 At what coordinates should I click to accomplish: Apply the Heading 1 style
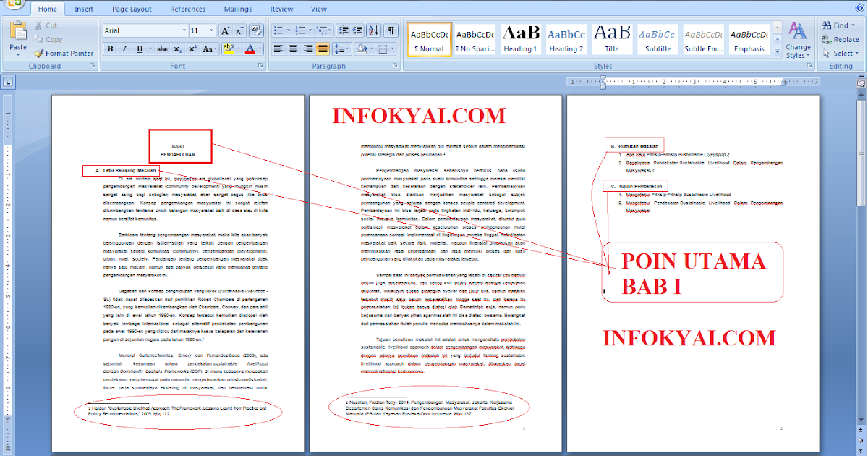(x=521, y=40)
